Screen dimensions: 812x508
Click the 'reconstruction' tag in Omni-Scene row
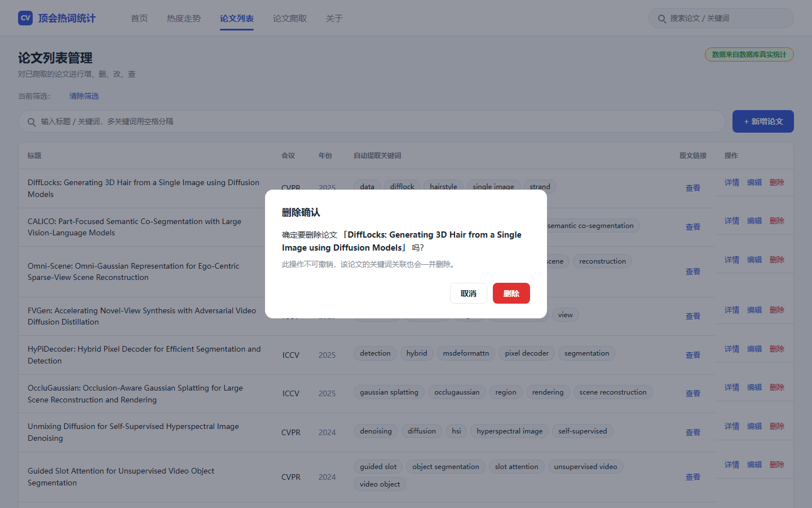[602, 261]
